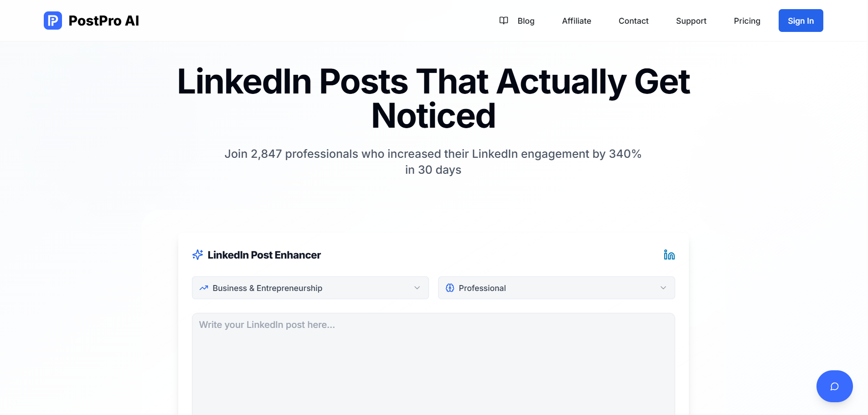Navigate to Support

pyautogui.click(x=691, y=21)
